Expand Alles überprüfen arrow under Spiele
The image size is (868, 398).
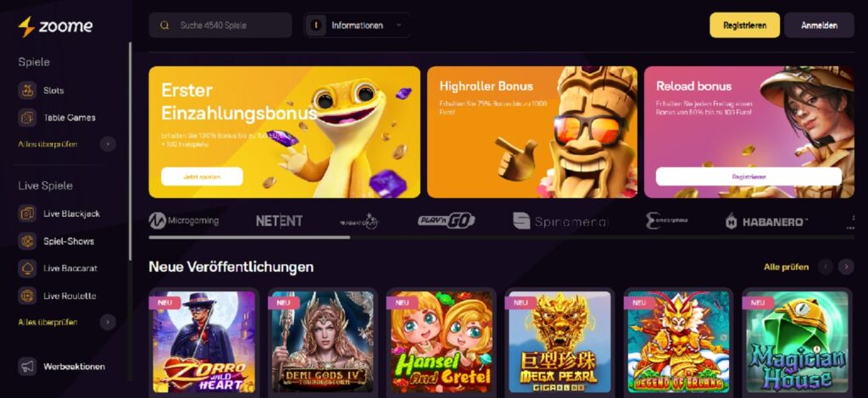(108, 144)
